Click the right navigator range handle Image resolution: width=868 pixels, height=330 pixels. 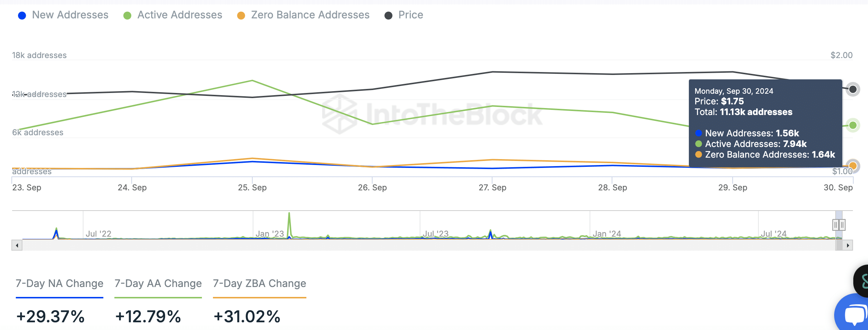[x=842, y=225]
